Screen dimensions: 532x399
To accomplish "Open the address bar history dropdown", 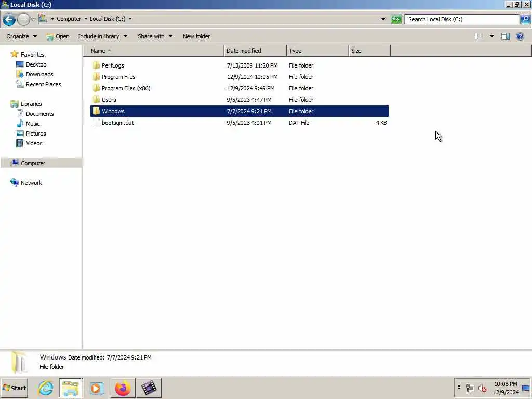I will 383,19.
